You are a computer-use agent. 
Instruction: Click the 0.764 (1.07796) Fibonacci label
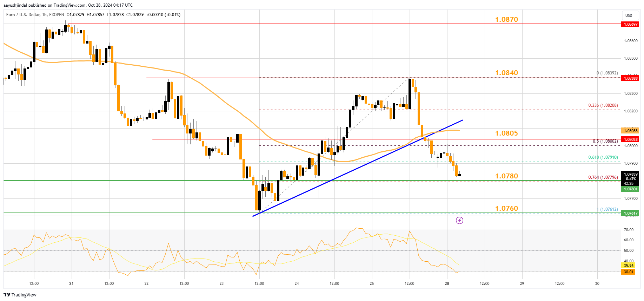coord(603,177)
